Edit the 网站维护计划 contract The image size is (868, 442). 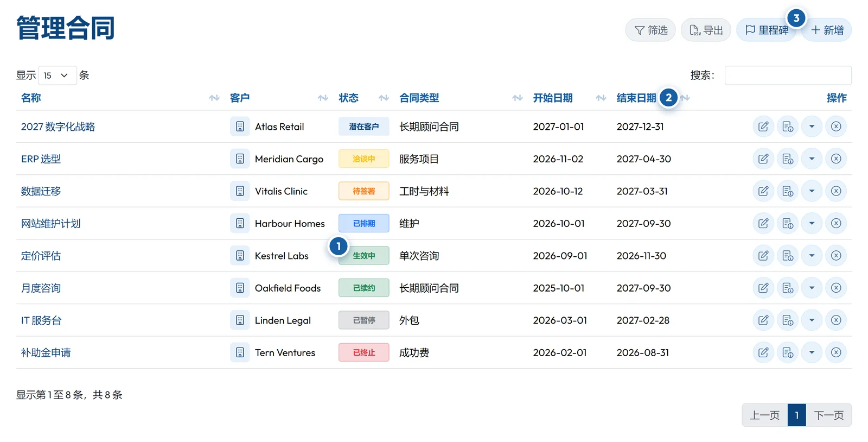click(763, 223)
